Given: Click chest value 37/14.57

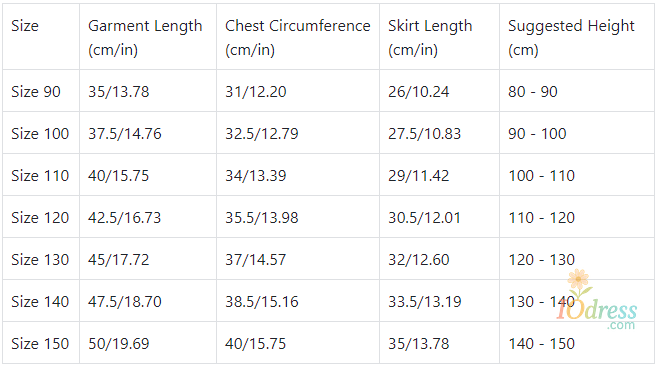Looking at the screenshot, I should pos(256,259).
